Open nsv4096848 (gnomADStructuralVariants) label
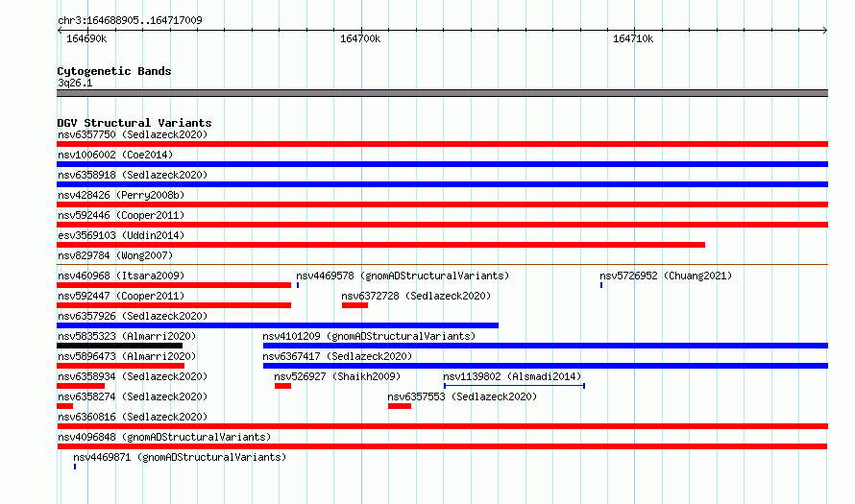 tap(164, 437)
